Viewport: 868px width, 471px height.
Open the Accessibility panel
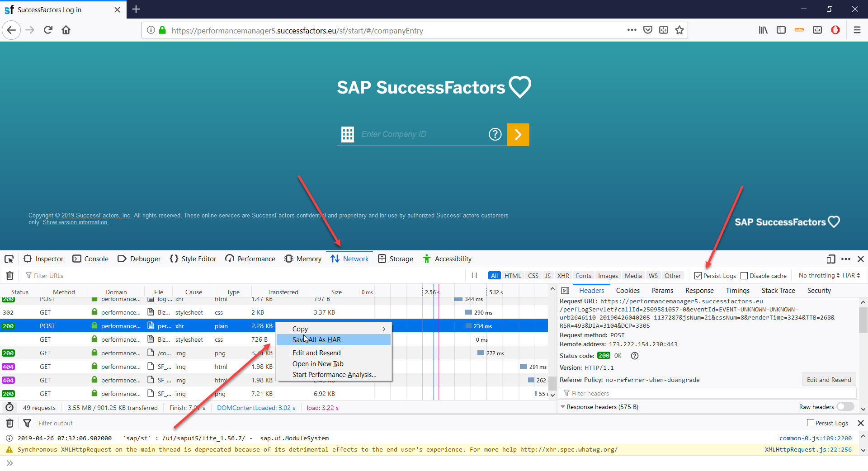[x=447, y=259]
